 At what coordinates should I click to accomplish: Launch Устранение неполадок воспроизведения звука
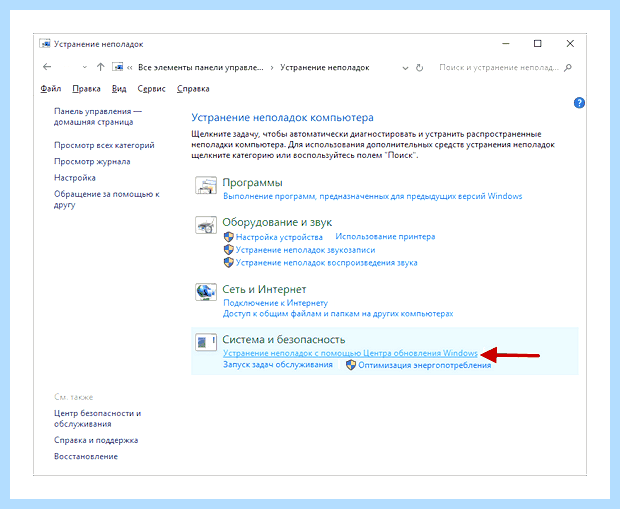(x=327, y=263)
